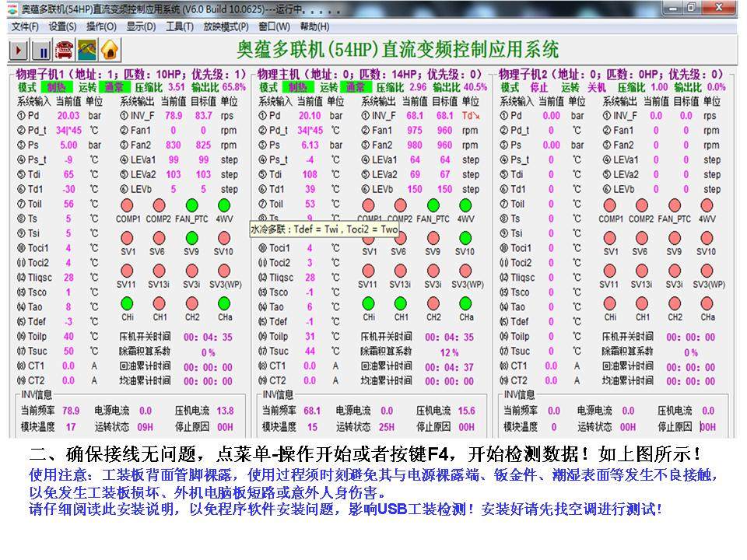Click 除霜积算系数 12 % in 物理主机
The image size is (747, 560).
449,353
